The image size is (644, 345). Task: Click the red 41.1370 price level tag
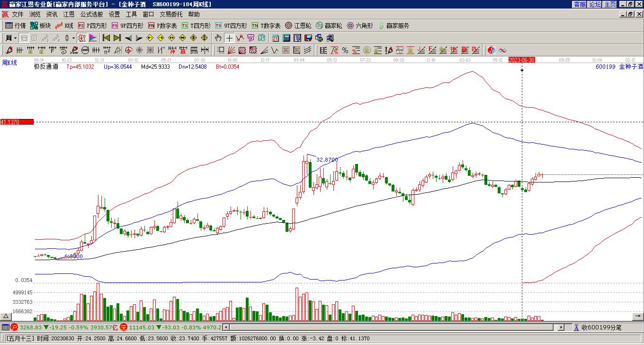pos(17,122)
